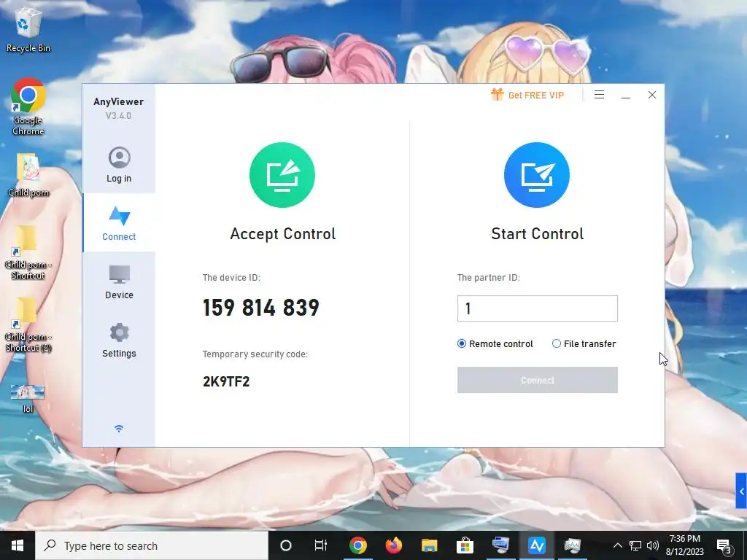
Task: Click the blue Start Control icon
Action: [x=537, y=175]
